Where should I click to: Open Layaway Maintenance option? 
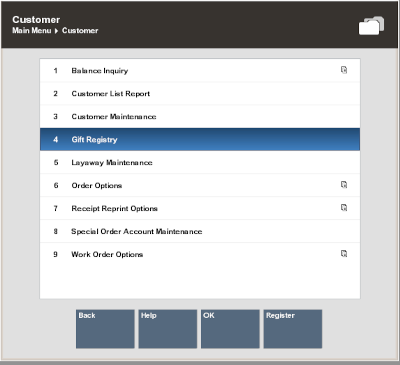point(200,162)
